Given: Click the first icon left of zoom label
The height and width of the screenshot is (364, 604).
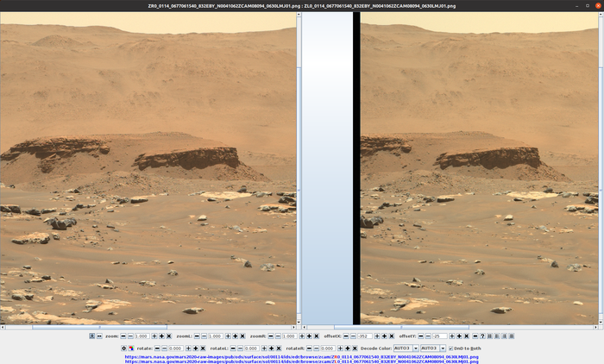Looking at the screenshot, I should (x=92, y=336).
